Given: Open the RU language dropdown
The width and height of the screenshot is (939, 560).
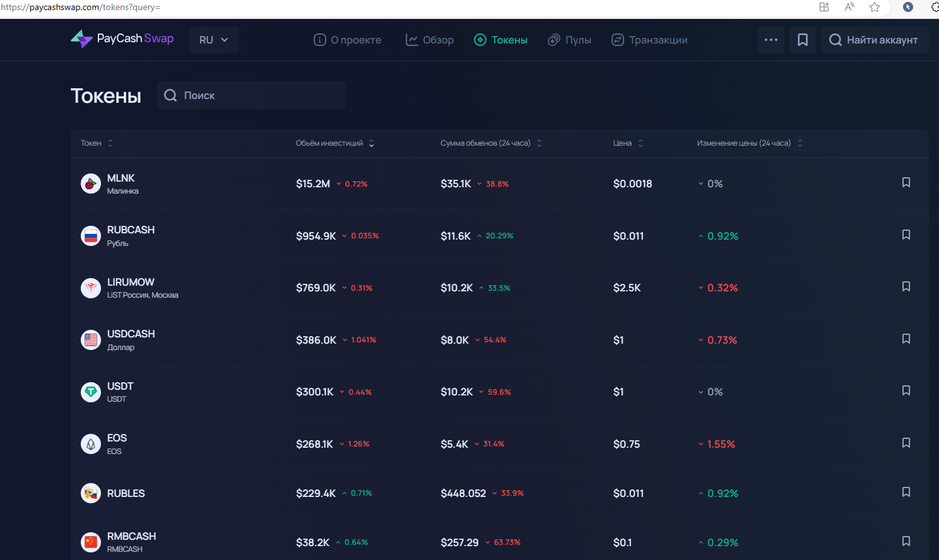Looking at the screenshot, I should click(213, 40).
